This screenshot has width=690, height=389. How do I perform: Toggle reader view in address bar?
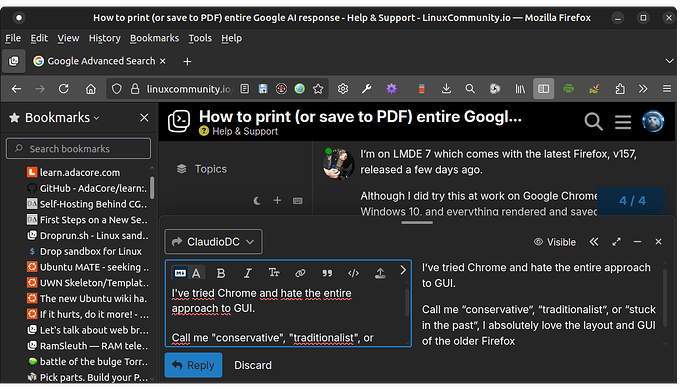pos(245,89)
